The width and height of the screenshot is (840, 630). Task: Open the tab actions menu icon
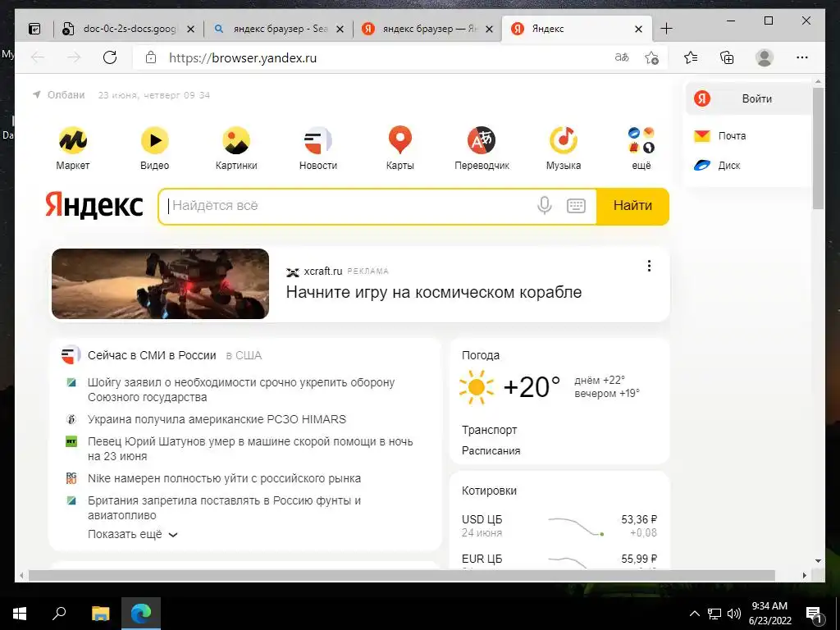pos(34,29)
